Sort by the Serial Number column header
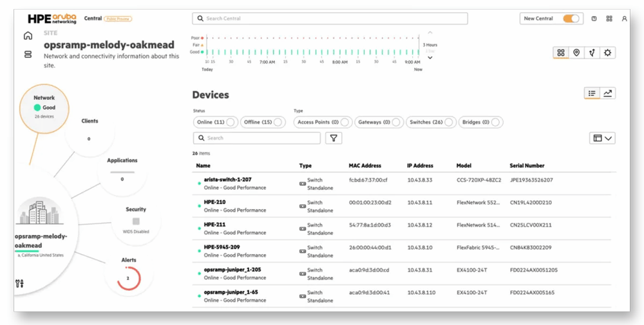 (x=527, y=166)
